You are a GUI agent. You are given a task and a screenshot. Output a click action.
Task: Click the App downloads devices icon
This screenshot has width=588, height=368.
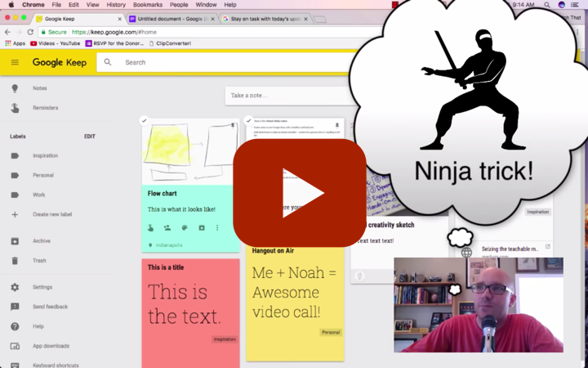pos(15,346)
